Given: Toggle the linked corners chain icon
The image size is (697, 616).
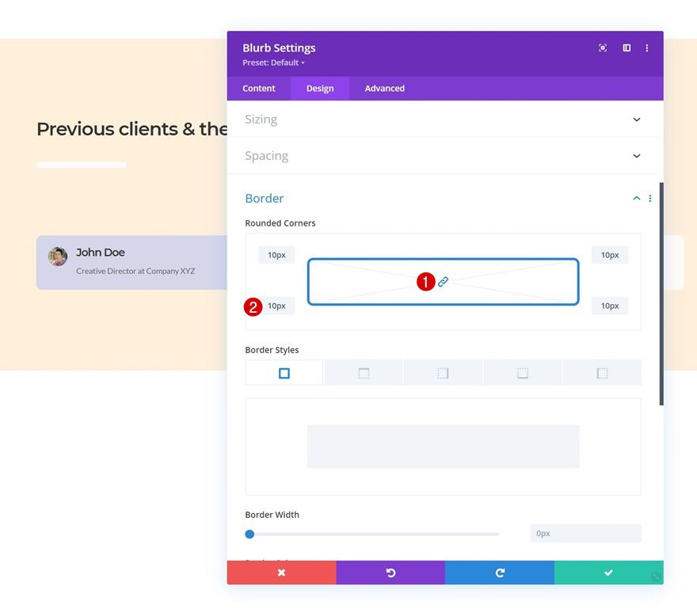Looking at the screenshot, I should [443, 282].
